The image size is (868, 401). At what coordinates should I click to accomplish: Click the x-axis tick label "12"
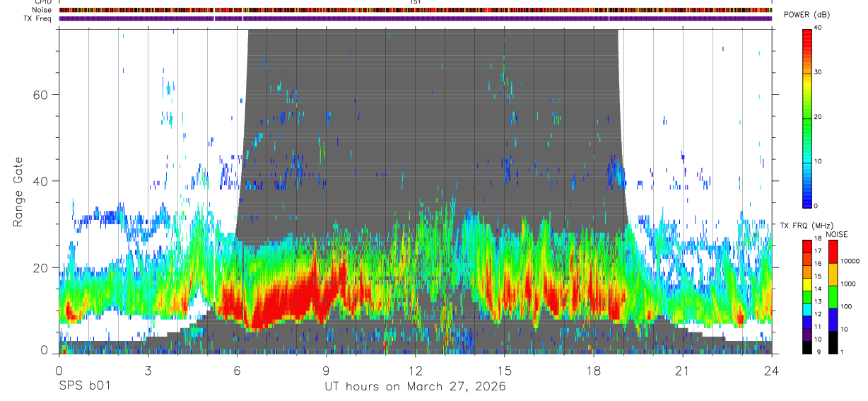(x=415, y=371)
